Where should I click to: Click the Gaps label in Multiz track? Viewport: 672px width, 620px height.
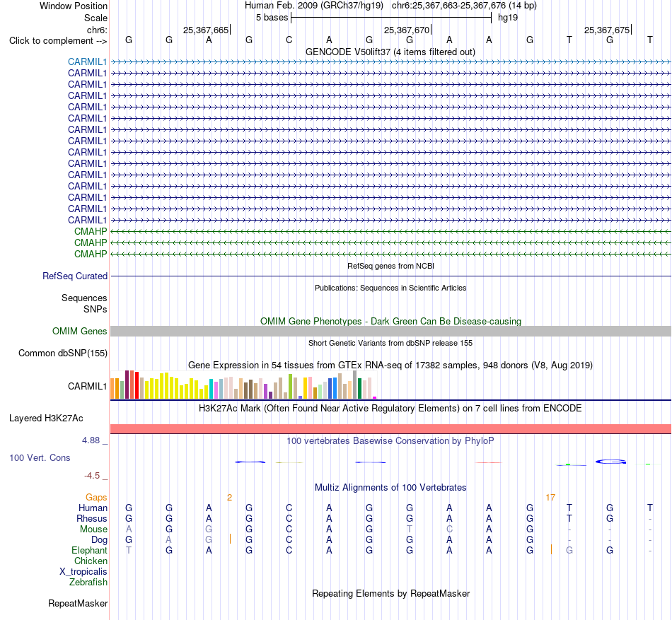[96, 497]
